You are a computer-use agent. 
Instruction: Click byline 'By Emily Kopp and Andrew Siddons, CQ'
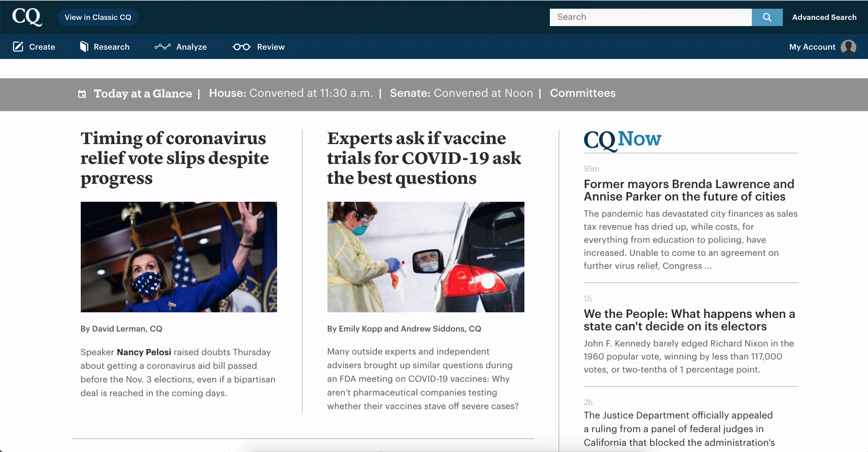[x=404, y=328]
